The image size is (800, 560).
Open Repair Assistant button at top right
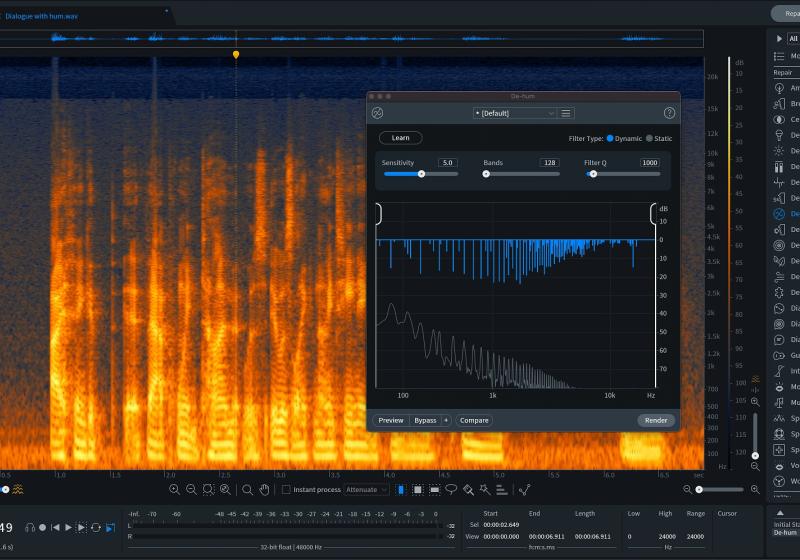tap(786, 14)
